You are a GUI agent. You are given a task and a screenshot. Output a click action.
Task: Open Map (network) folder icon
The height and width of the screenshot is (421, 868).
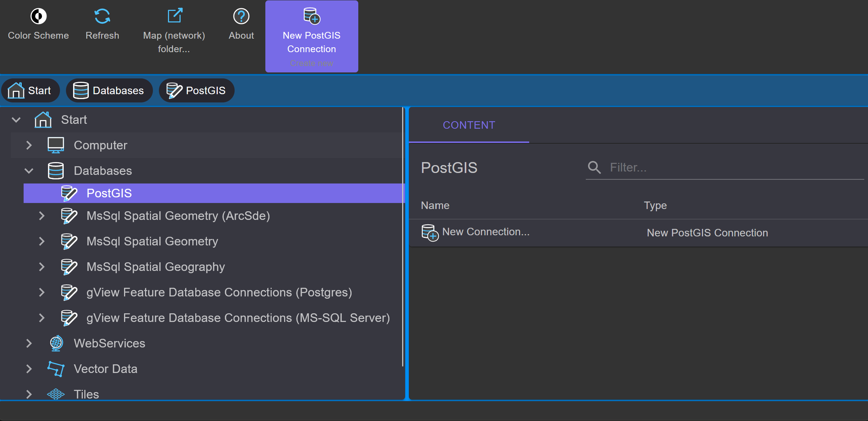point(174,16)
